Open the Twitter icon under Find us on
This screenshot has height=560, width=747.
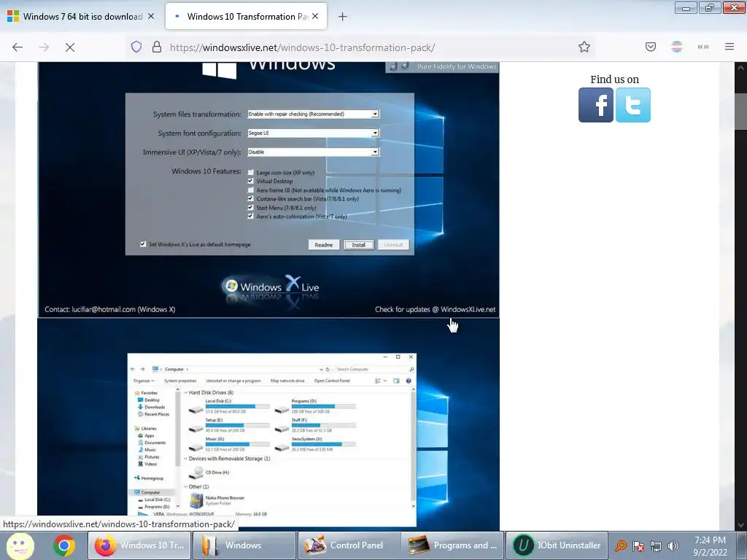(x=632, y=105)
